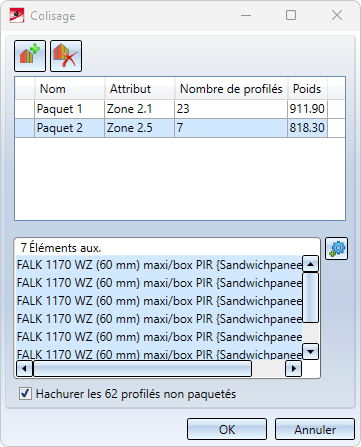Click the weight value 911.90

click(x=307, y=109)
